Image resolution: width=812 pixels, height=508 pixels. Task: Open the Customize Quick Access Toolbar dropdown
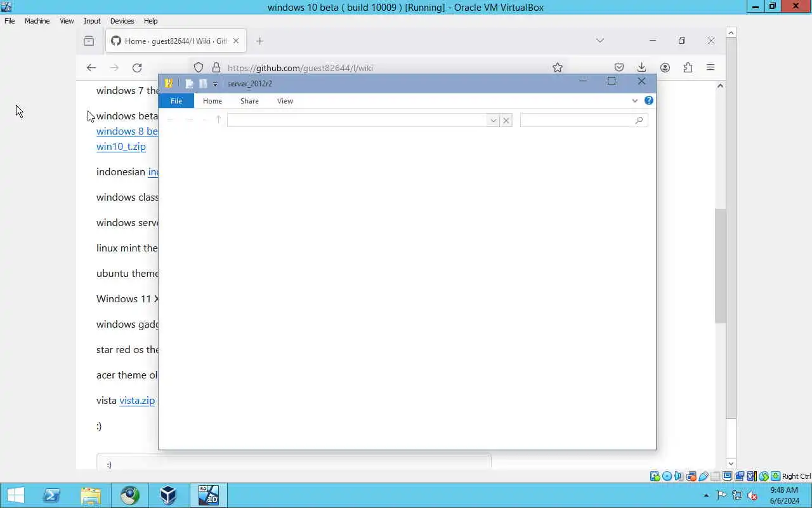(x=215, y=84)
